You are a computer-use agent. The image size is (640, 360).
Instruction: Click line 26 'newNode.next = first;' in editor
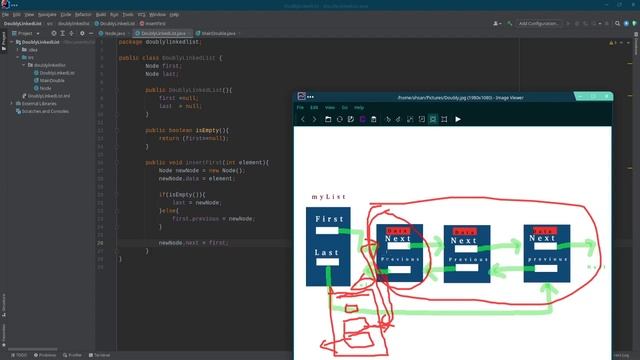(x=194, y=243)
